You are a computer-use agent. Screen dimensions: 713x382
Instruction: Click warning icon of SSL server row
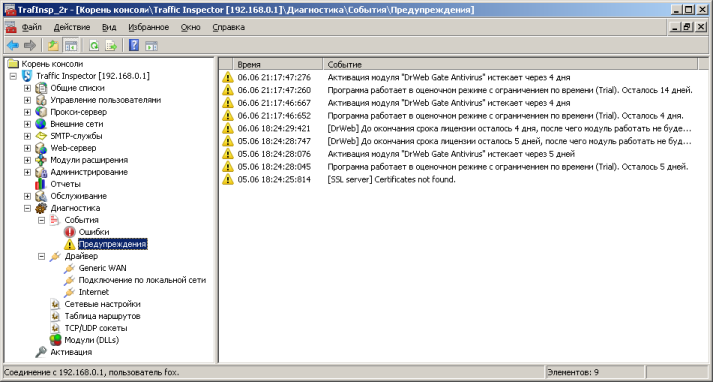click(227, 180)
